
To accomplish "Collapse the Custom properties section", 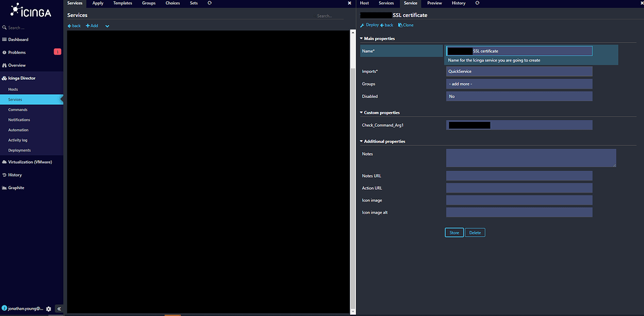I will coord(379,112).
